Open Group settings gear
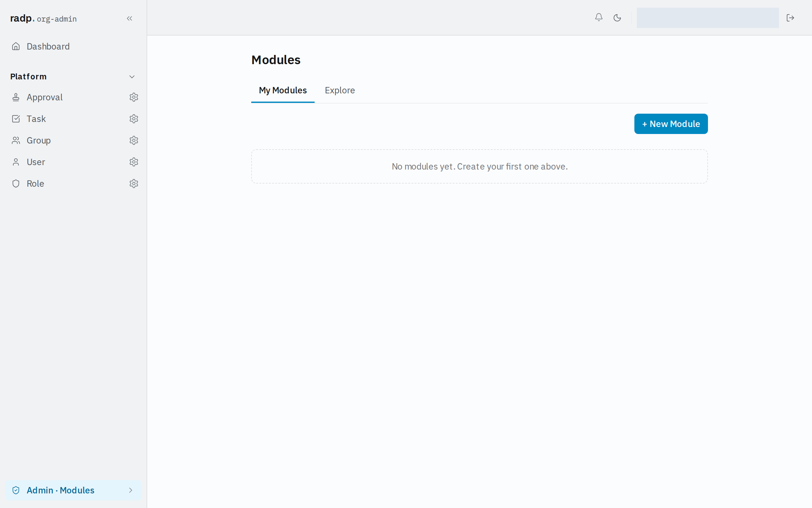The width and height of the screenshot is (812, 508). pyautogui.click(x=134, y=140)
